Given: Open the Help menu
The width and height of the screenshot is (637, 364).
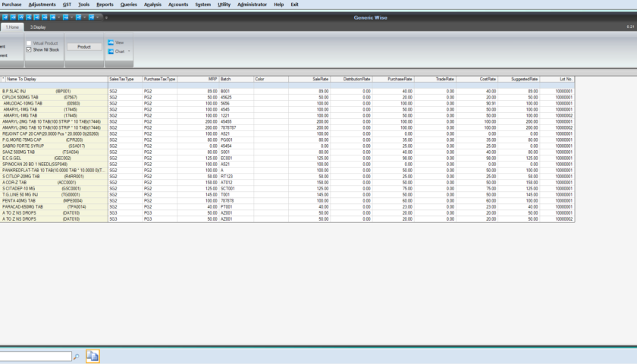Looking at the screenshot, I should pos(279,5).
